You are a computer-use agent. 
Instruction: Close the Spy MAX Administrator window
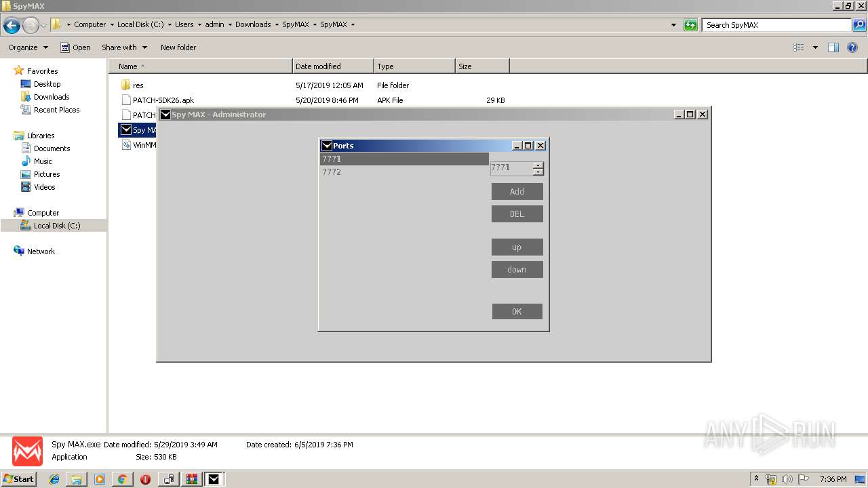tap(703, 115)
